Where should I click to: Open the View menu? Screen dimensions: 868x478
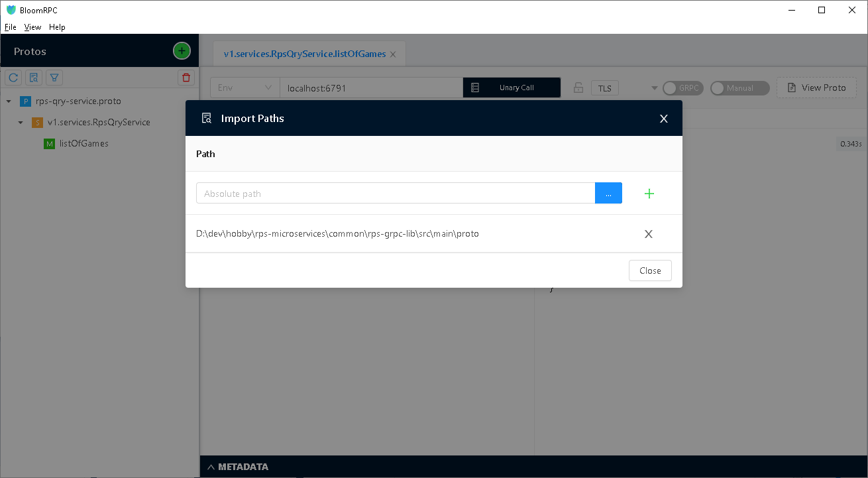(32, 27)
